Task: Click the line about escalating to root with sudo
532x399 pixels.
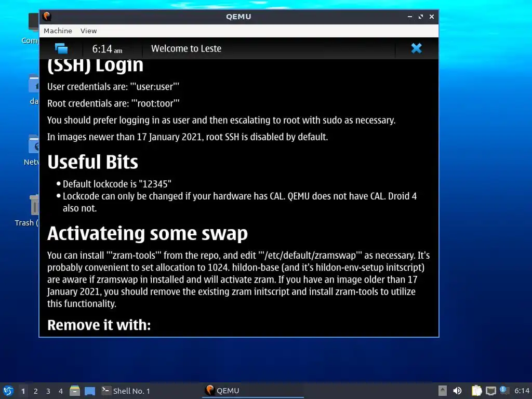Action: pyautogui.click(x=221, y=120)
